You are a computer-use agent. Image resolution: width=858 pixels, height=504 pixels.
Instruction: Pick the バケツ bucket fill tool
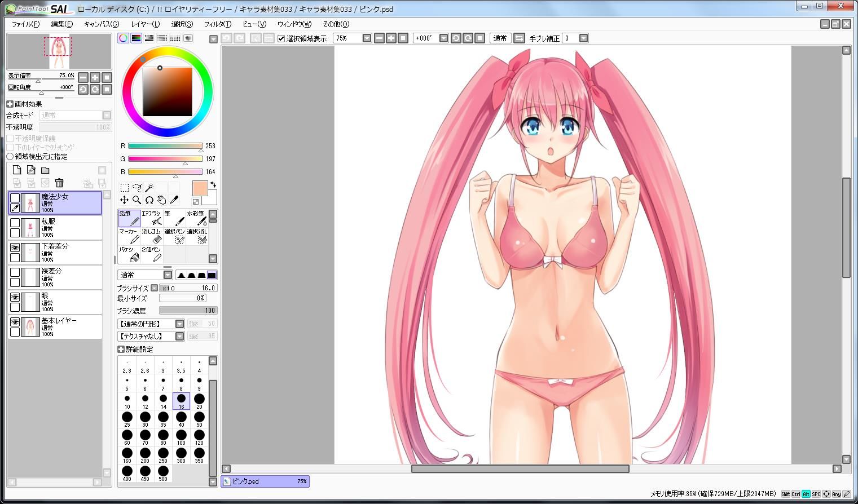129,254
